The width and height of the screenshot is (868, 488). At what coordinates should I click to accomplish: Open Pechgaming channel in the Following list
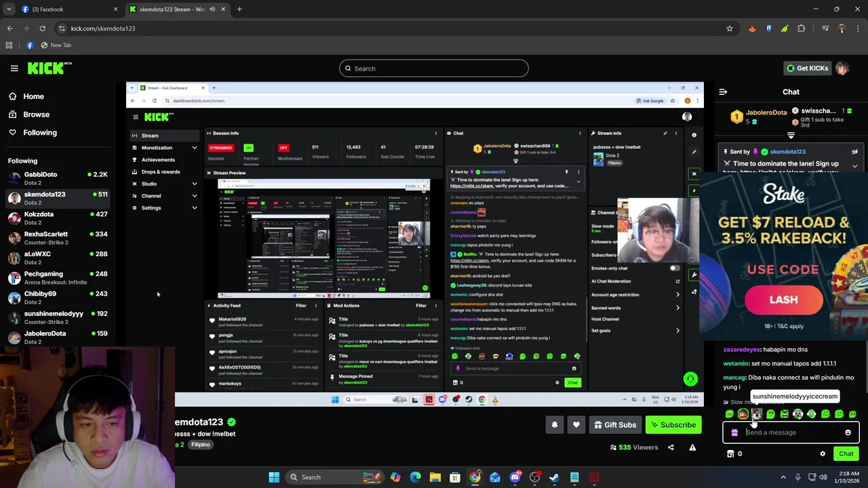57,278
